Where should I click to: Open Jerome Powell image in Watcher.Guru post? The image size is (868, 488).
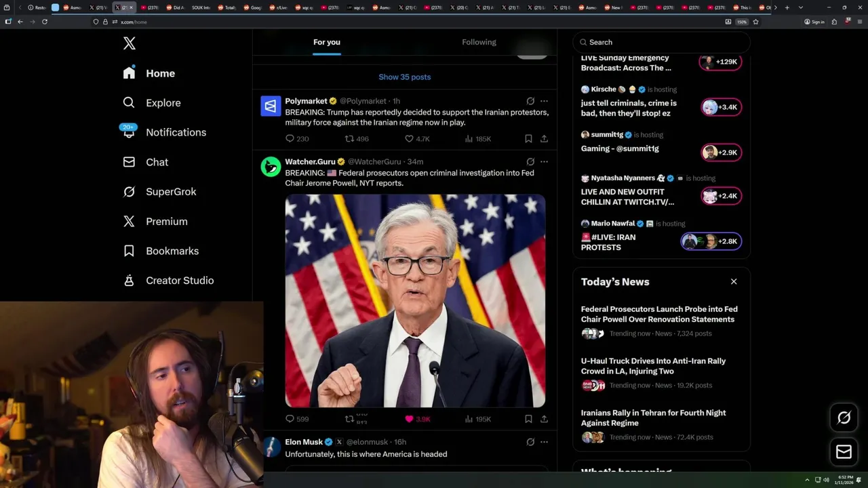tap(415, 301)
